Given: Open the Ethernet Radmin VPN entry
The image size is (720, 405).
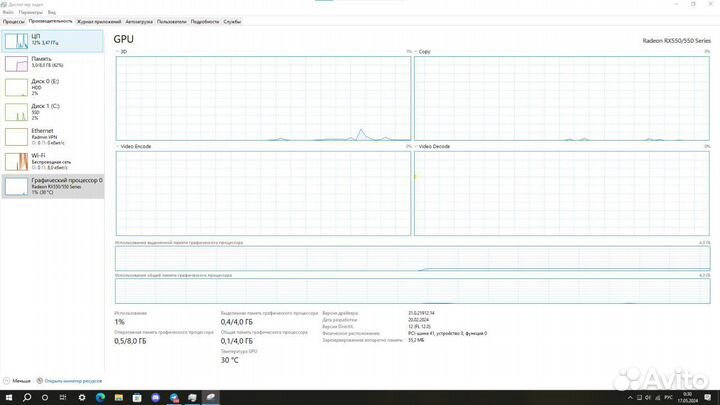Looking at the screenshot, I should pos(52,136).
